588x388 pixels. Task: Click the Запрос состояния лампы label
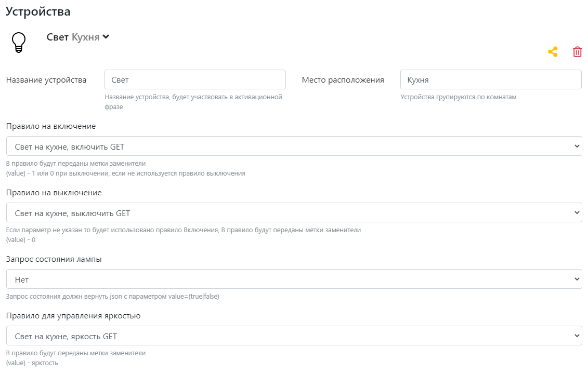point(54,259)
